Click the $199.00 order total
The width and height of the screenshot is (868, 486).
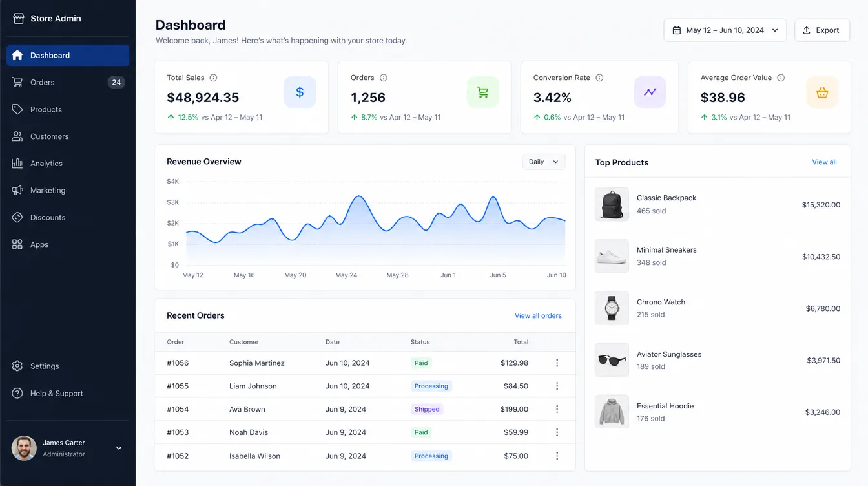pos(514,409)
